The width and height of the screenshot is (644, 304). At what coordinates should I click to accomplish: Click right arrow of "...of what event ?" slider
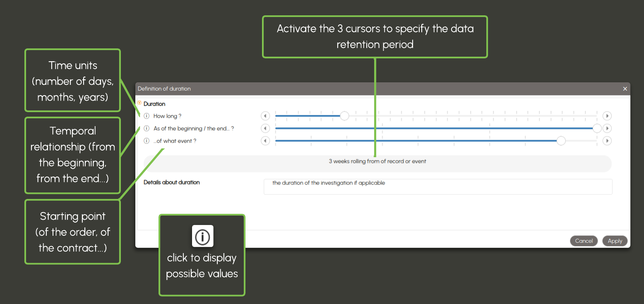pyautogui.click(x=607, y=141)
